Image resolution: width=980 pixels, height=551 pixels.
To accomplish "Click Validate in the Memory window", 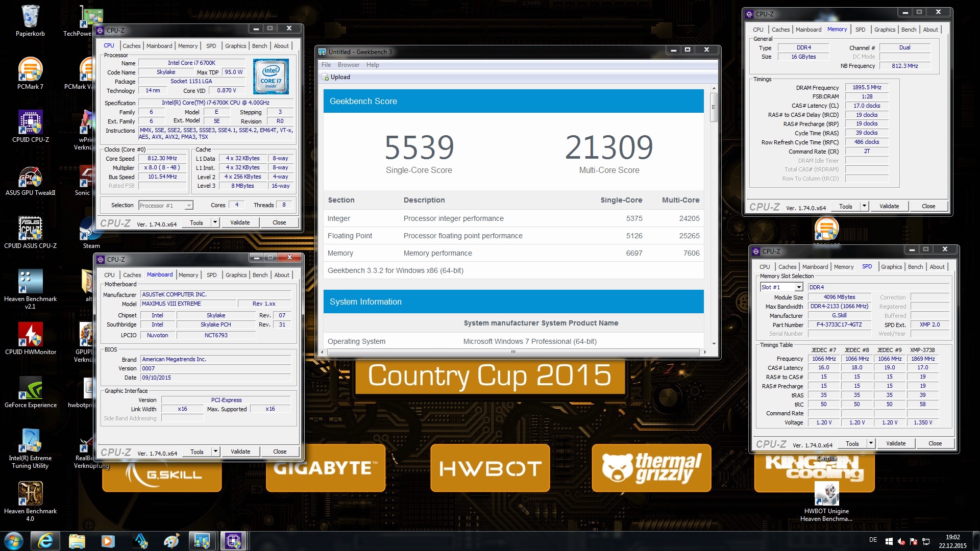I will 889,206.
